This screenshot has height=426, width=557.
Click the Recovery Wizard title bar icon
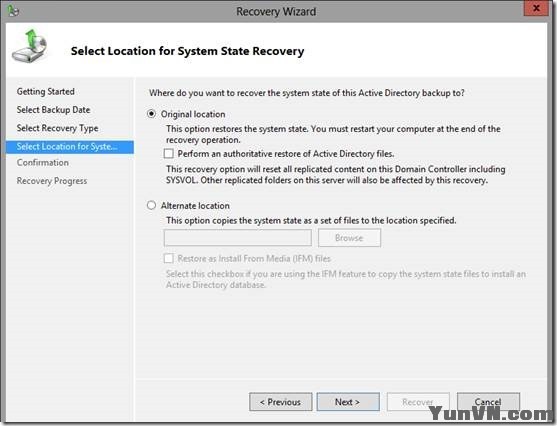click(13, 11)
